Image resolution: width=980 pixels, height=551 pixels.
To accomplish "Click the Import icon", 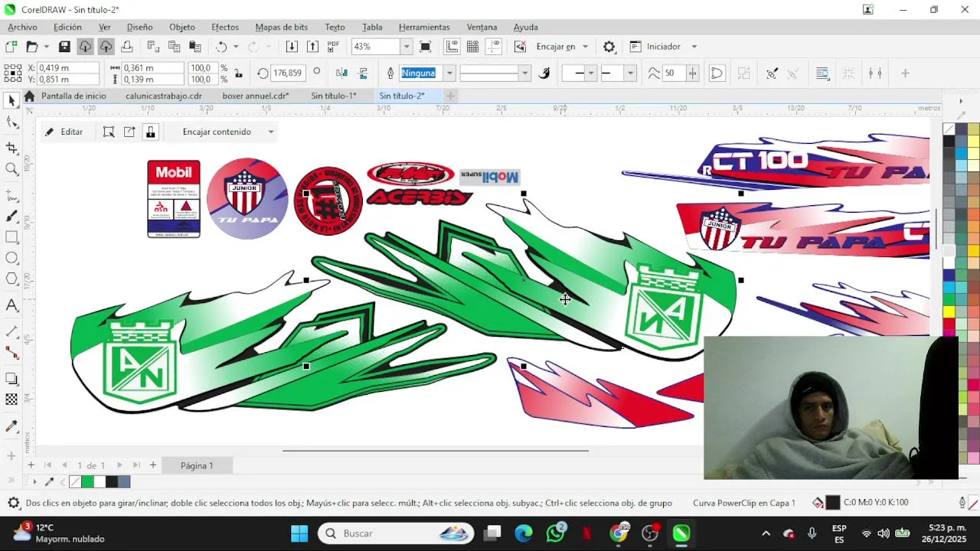I will point(292,47).
